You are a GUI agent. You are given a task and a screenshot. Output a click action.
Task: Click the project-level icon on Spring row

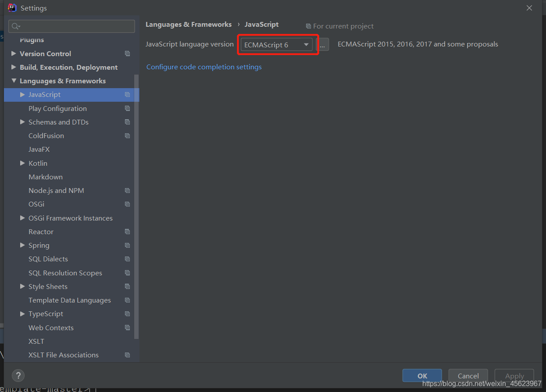pos(127,245)
